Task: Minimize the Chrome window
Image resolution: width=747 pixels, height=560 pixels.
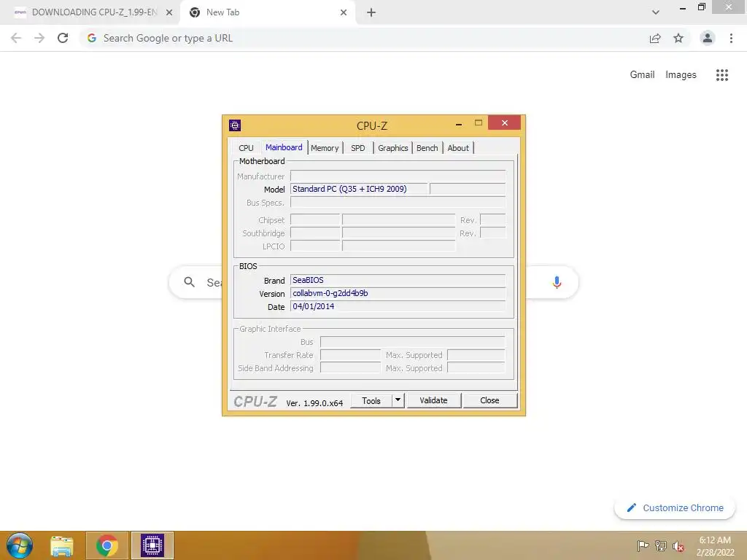Action: 683,7
